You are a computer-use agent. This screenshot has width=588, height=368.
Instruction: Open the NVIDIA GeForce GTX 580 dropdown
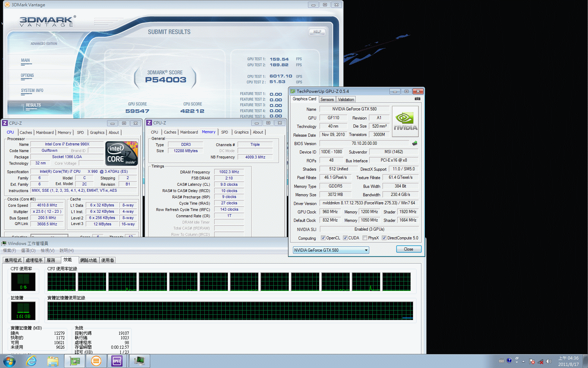(331, 250)
